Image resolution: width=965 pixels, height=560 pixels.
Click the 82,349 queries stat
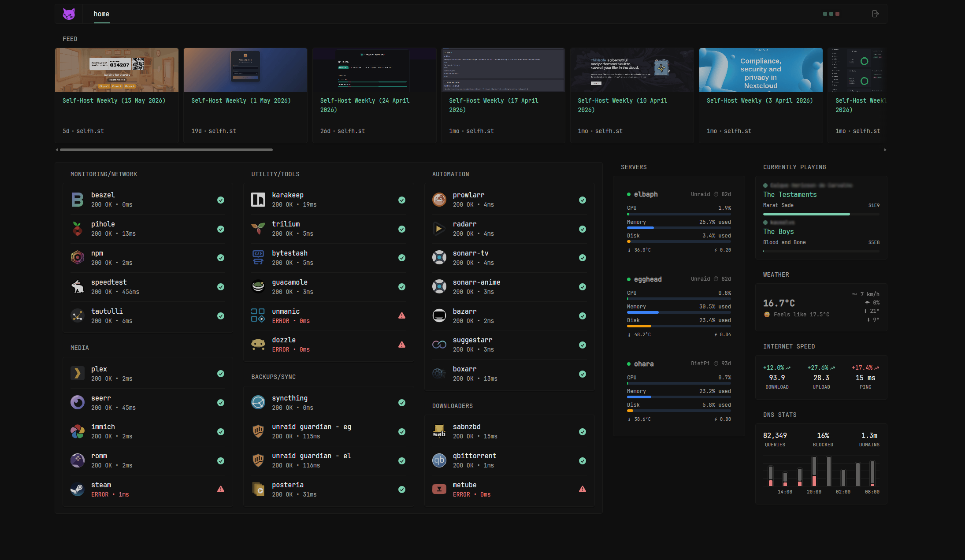click(775, 435)
